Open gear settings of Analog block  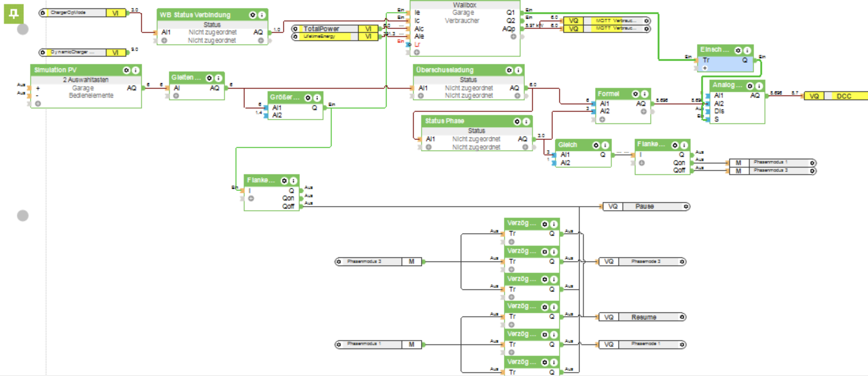(x=750, y=86)
